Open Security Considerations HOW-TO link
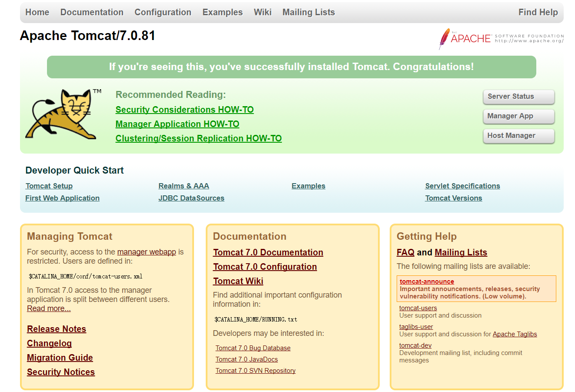Image resolution: width=575 pixels, height=392 pixels. pos(184,110)
